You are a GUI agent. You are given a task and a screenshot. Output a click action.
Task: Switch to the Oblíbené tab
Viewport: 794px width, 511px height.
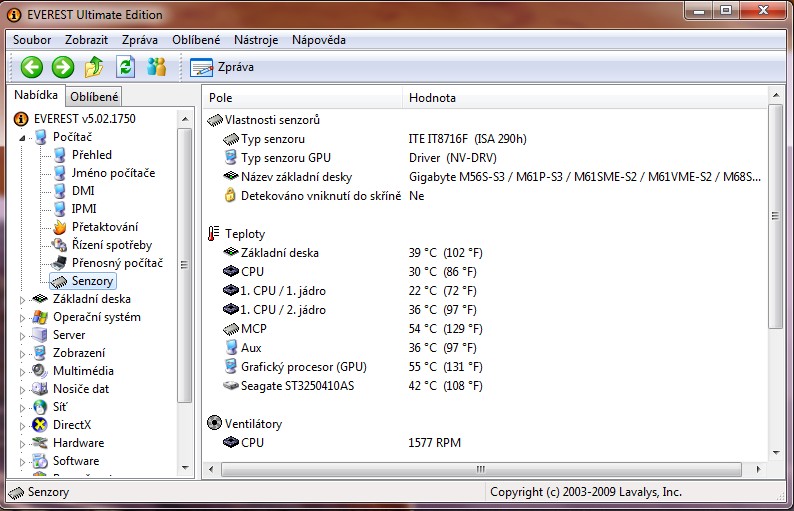[94, 97]
